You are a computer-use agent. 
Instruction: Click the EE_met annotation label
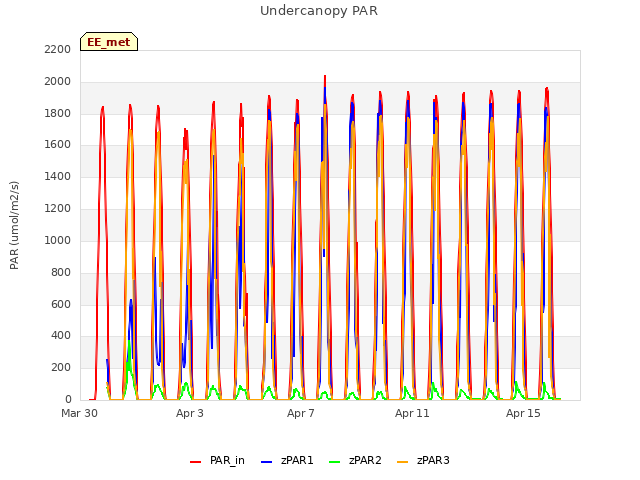[x=109, y=42]
